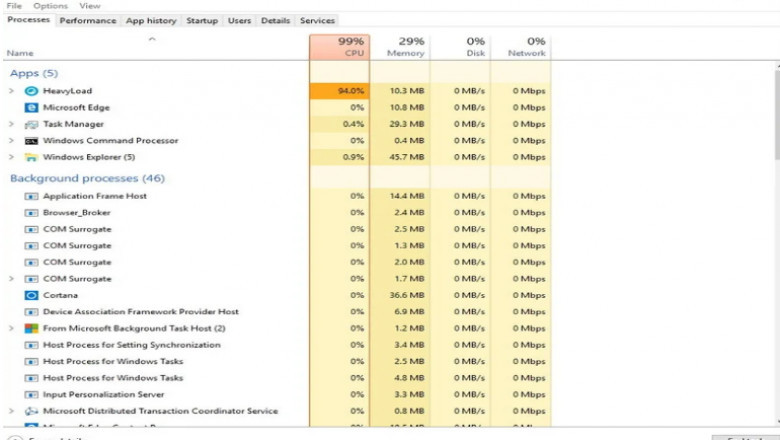Open the View menu

[x=90, y=6]
